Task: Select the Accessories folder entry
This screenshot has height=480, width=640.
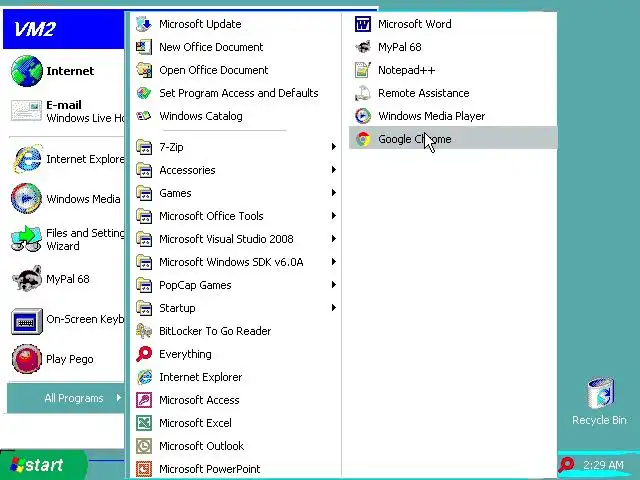Action: [235, 170]
